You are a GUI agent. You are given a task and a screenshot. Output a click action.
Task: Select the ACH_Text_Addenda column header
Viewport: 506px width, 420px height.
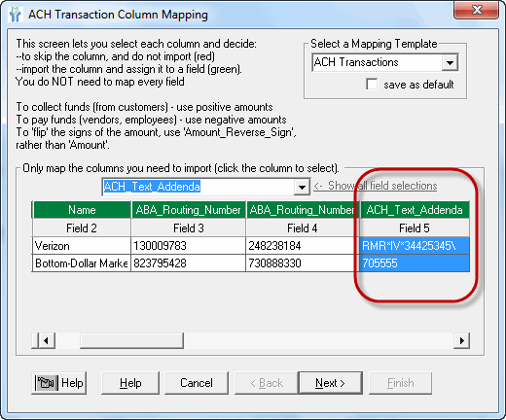tap(415, 210)
